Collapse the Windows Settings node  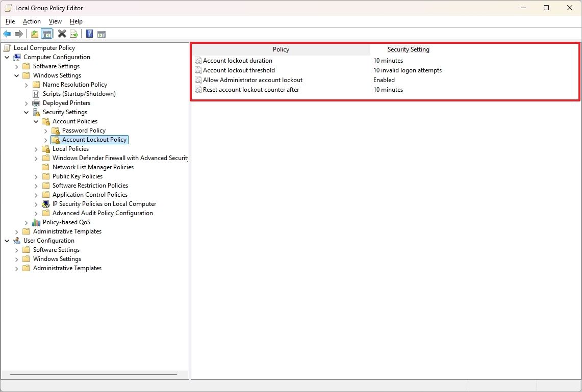point(16,75)
